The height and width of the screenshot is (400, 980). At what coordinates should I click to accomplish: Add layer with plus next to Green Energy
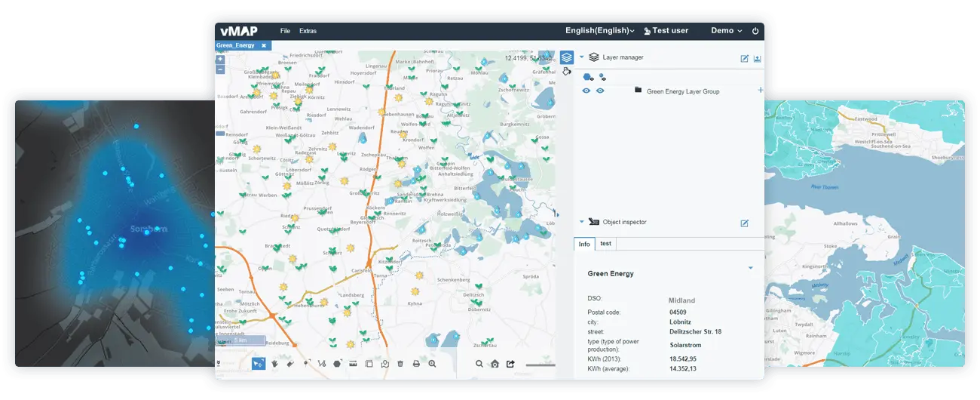(x=760, y=91)
